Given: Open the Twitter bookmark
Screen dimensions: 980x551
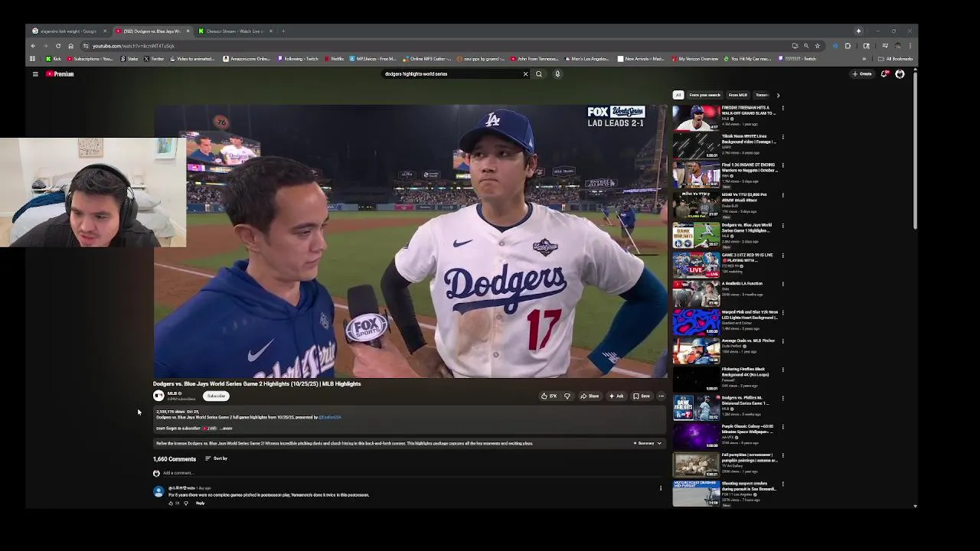Looking at the screenshot, I should 154,59.
